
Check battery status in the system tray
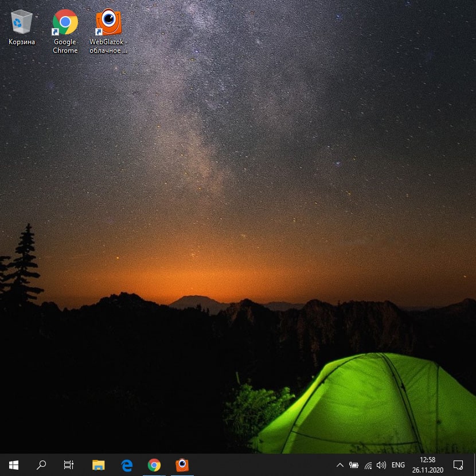pos(354,465)
